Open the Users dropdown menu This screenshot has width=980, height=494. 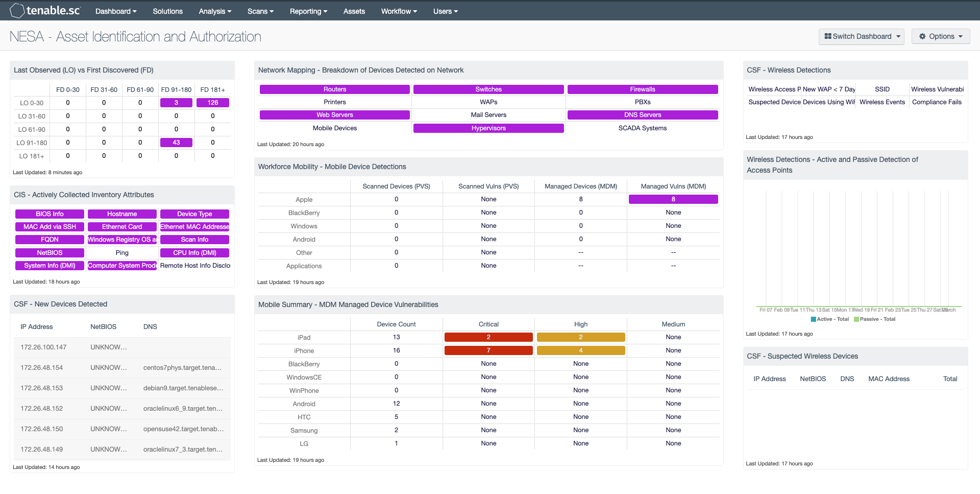coord(445,11)
